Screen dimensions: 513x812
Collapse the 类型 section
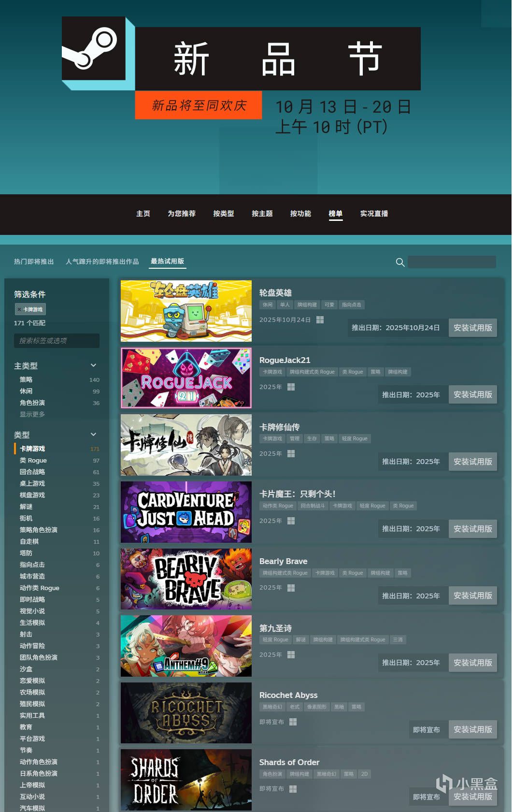pyautogui.click(x=93, y=435)
